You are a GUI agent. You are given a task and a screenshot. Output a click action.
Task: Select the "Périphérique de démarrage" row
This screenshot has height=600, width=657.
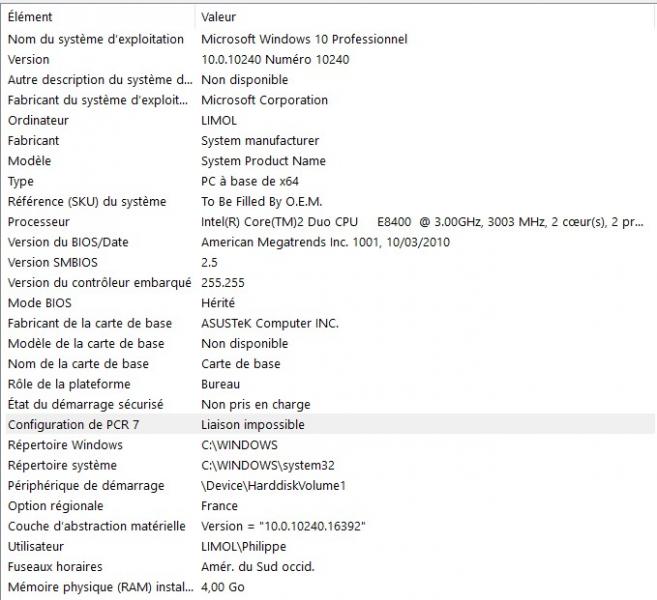[x=330, y=486]
